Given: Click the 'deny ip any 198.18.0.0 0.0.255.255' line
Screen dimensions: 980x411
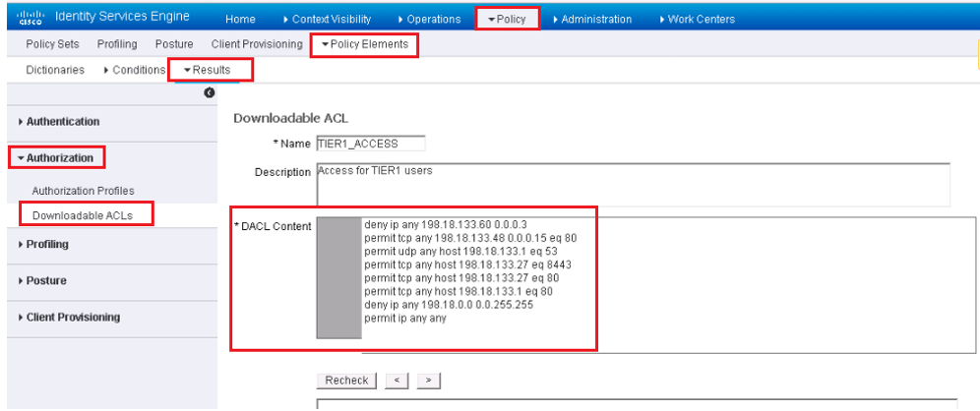Looking at the screenshot, I should (x=448, y=306).
